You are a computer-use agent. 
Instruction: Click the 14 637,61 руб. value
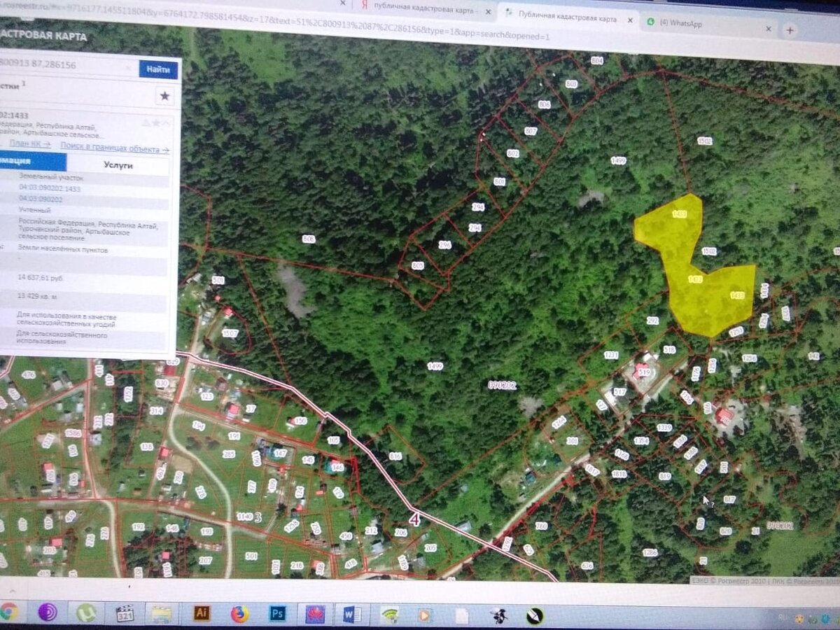41,278
